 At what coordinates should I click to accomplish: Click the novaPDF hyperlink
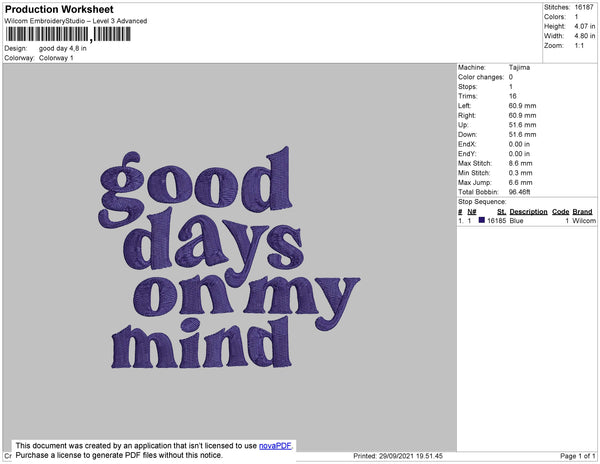[275, 446]
